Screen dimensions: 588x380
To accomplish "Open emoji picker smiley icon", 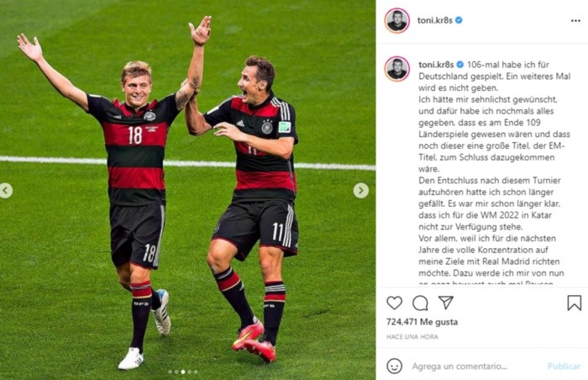I will [x=394, y=366].
